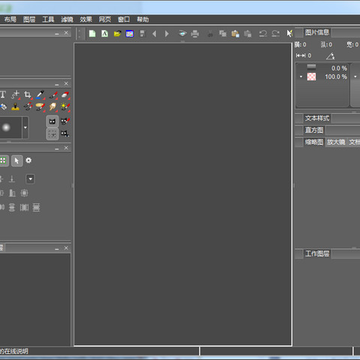The height and width of the screenshot is (360, 360).
Task: Select the color picker eyedropper tool
Action: click(x=40, y=95)
